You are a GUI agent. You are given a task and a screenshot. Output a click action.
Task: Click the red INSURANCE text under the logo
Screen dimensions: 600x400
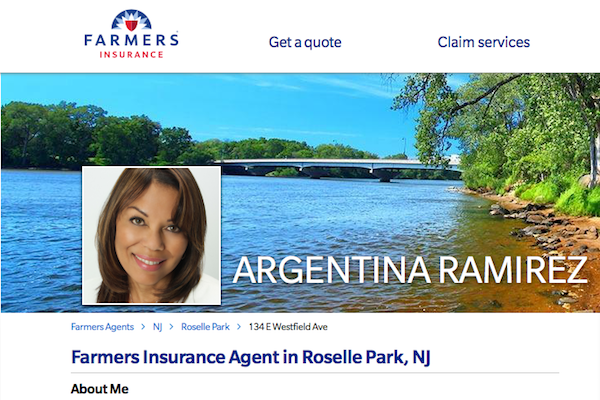click(x=131, y=55)
